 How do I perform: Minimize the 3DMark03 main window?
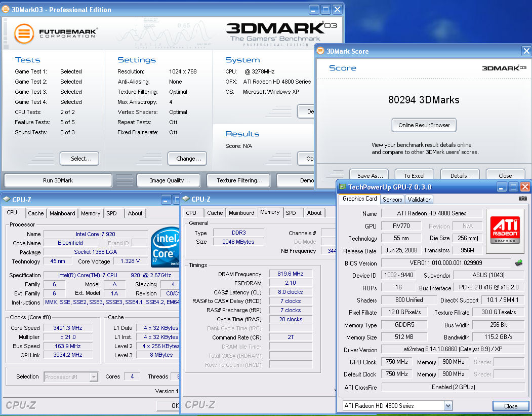pyautogui.click(x=314, y=10)
